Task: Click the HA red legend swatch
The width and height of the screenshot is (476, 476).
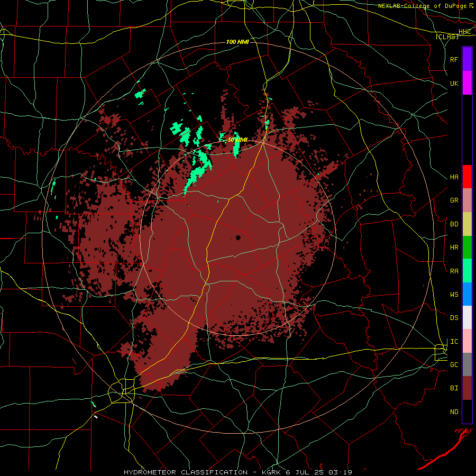Action: [467, 177]
